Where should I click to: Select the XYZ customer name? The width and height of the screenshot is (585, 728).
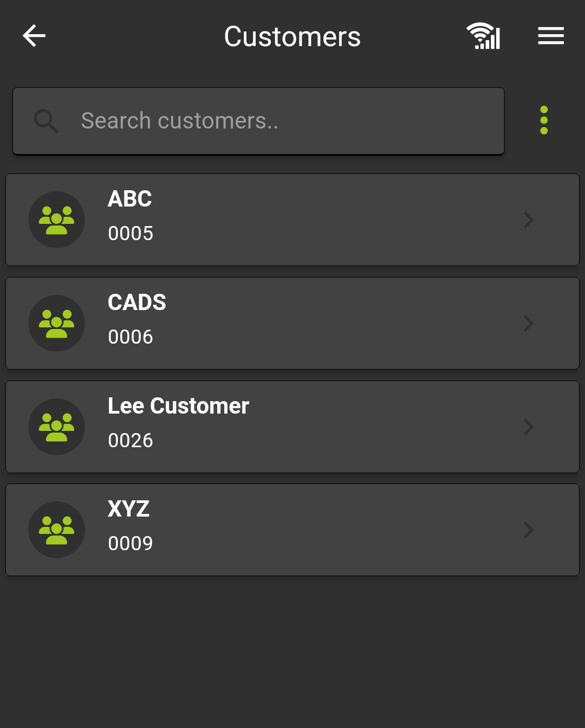point(128,509)
